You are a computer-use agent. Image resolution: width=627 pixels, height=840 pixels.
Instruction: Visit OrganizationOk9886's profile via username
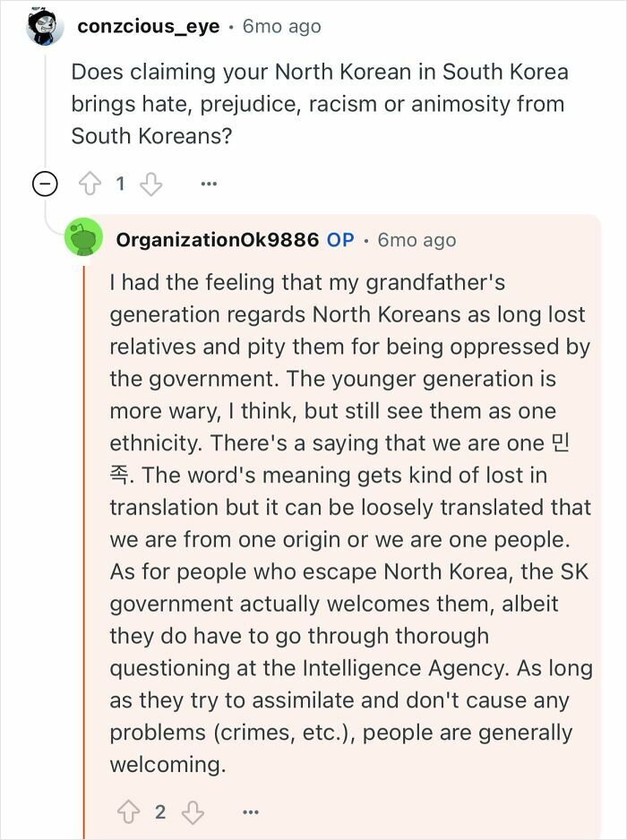tap(216, 239)
